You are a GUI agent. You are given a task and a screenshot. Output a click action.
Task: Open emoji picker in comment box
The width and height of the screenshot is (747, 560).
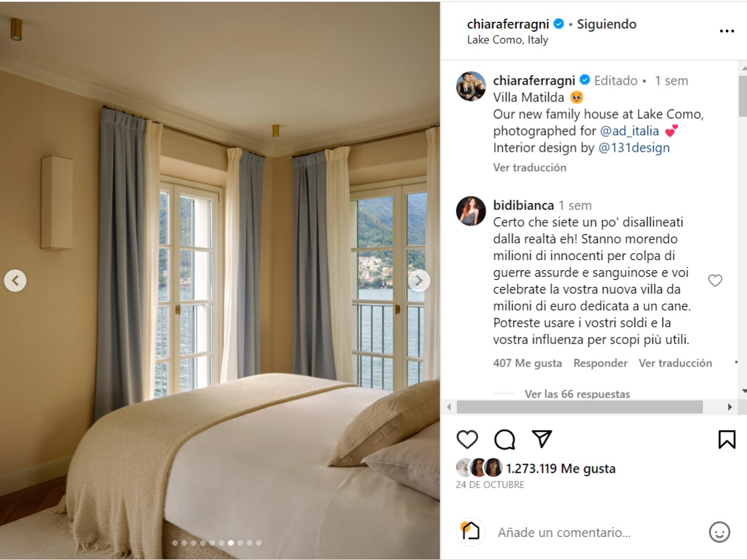coord(720,532)
